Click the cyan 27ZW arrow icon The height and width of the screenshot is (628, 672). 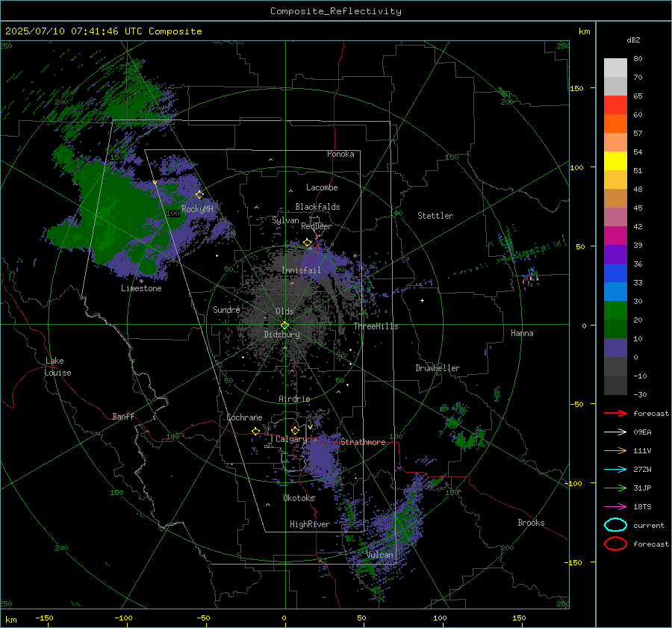tap(615, 470)
